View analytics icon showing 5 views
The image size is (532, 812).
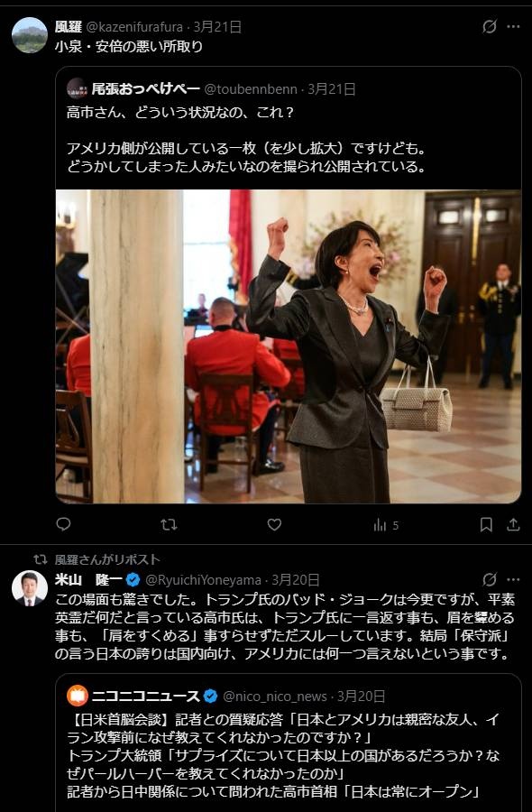(x=386, y=526)
